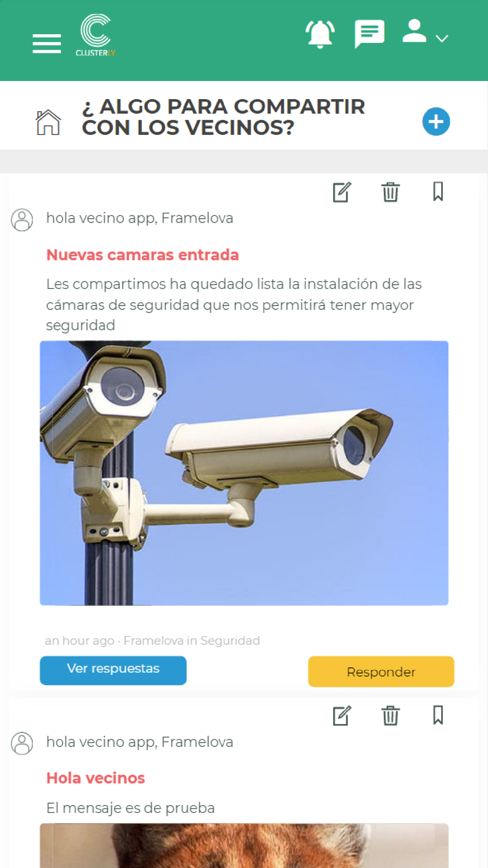This screenshot has height=868, width=488.
Task: Open the messages chat icon
Action: pyautogui.click(x=369, y=34)
